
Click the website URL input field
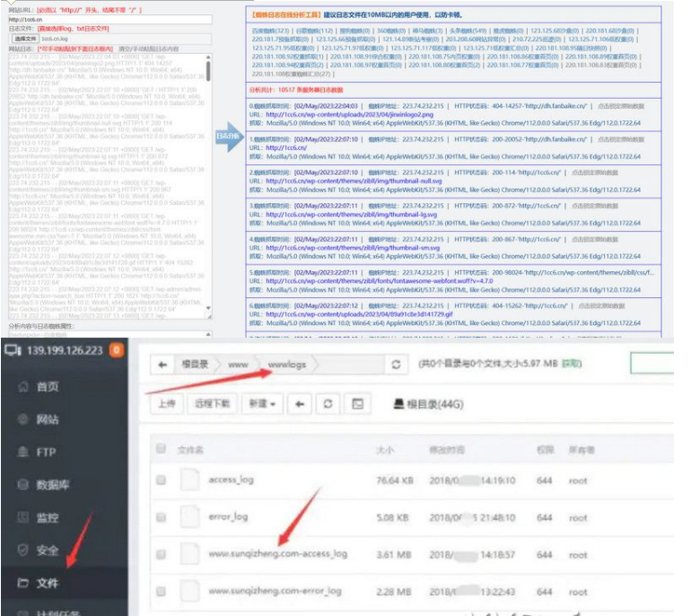click(108, 18)
